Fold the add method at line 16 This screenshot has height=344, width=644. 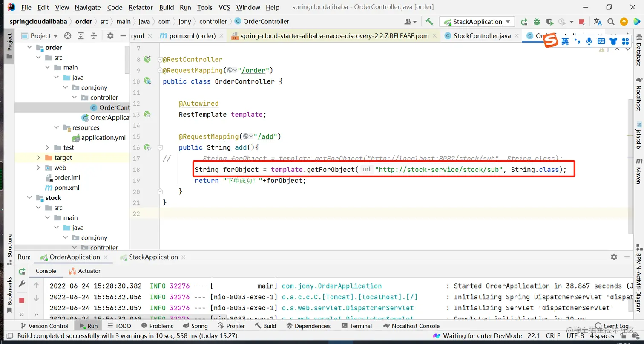[160, 147]
